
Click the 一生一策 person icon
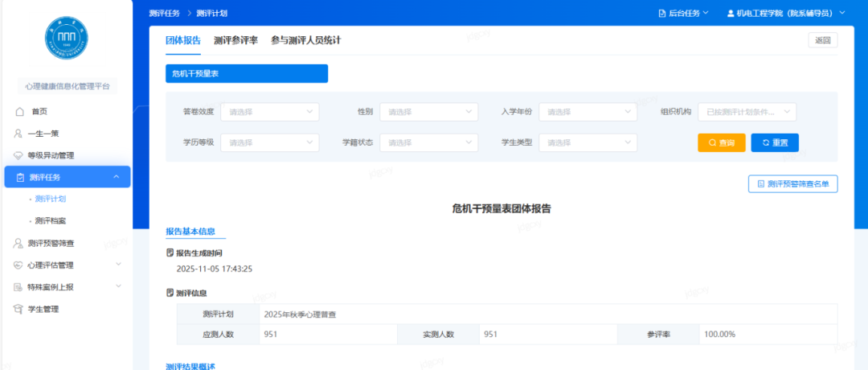coord(19,134)
